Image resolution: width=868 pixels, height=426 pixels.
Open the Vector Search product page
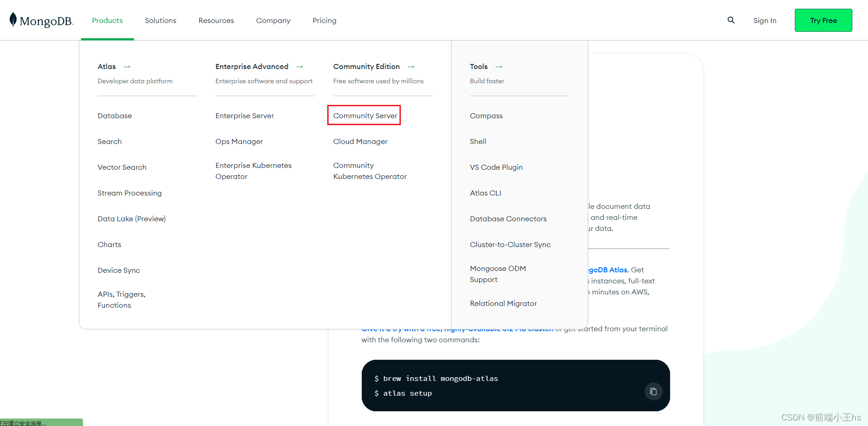point(122,167)
